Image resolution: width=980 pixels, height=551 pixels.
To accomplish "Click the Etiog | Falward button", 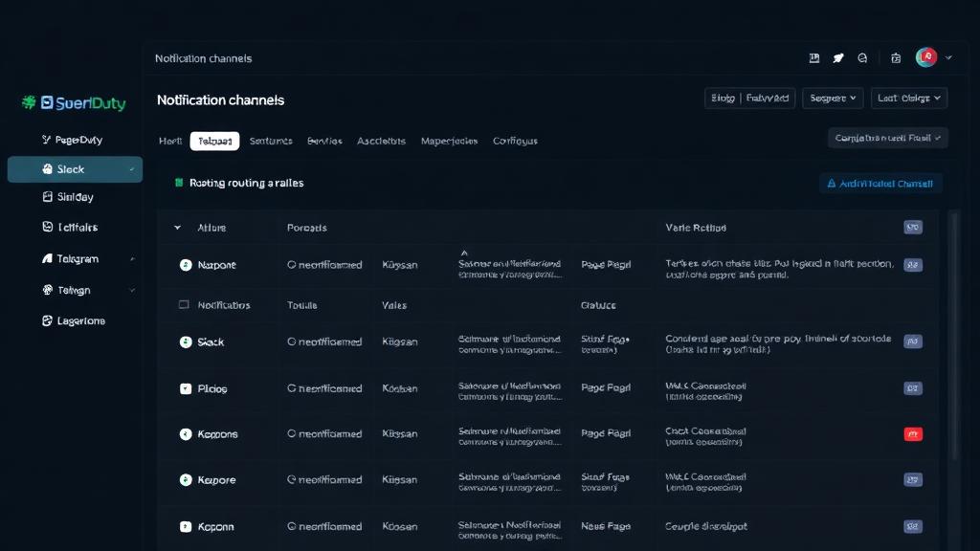I will point(749,98).
